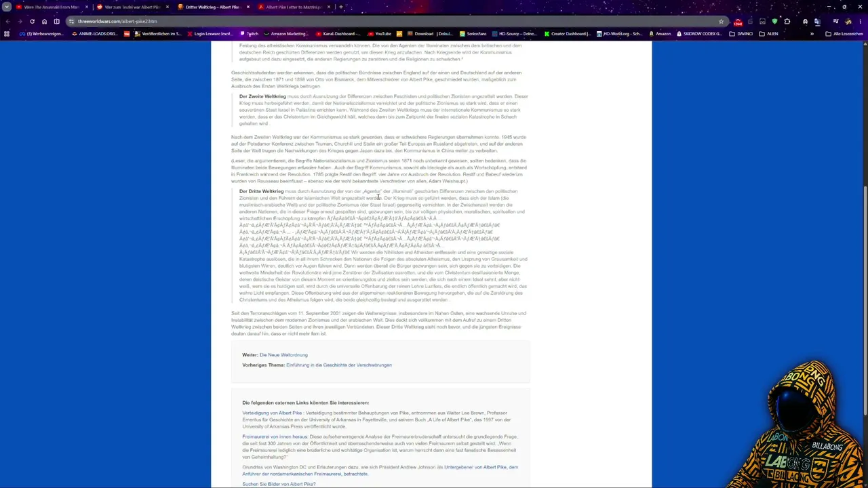This screenshot has height=488, width=868.
Task: Click the 'Der Zweite Weltkrieg' bold heading
Action: tap(262, 96)
